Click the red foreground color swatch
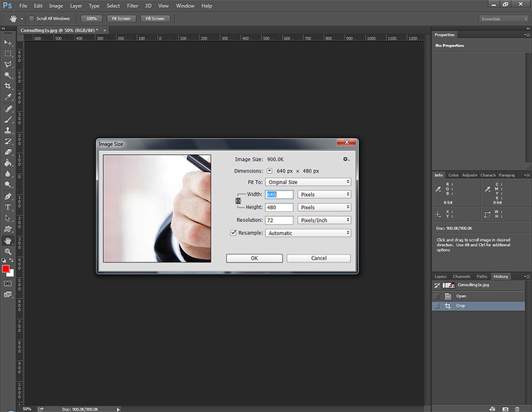 [x=6, y=269]
